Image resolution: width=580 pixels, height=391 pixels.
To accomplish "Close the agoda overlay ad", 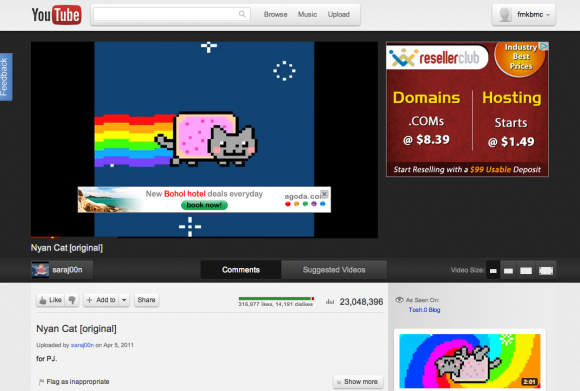I will pos(324,193).
